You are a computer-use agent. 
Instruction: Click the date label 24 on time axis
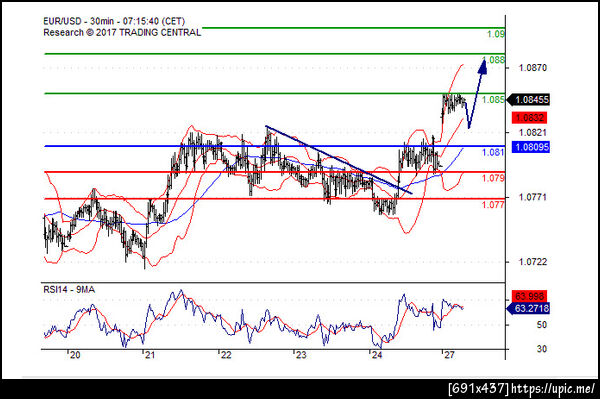[377, 355]
